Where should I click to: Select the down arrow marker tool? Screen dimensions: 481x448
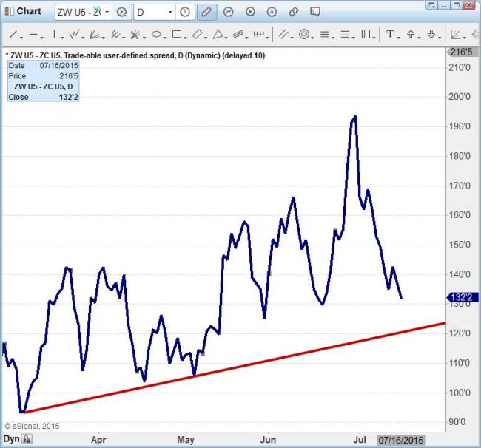431,34
